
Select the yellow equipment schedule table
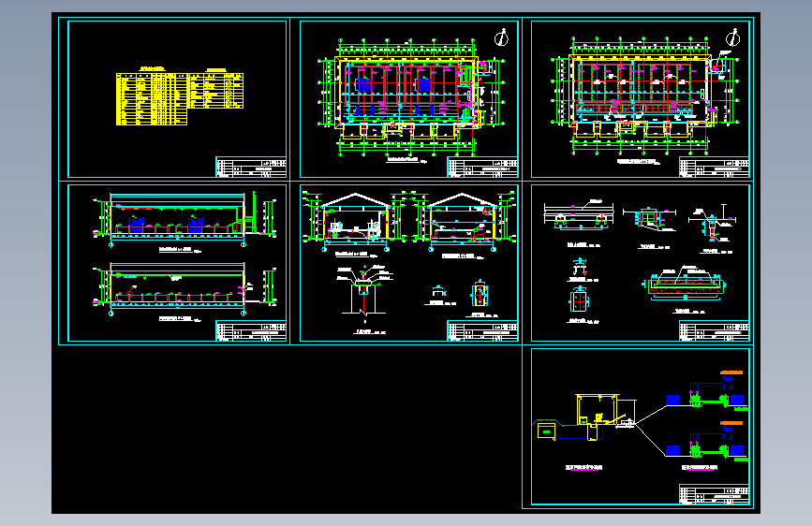pyautogui.click(x=180, y=96)
